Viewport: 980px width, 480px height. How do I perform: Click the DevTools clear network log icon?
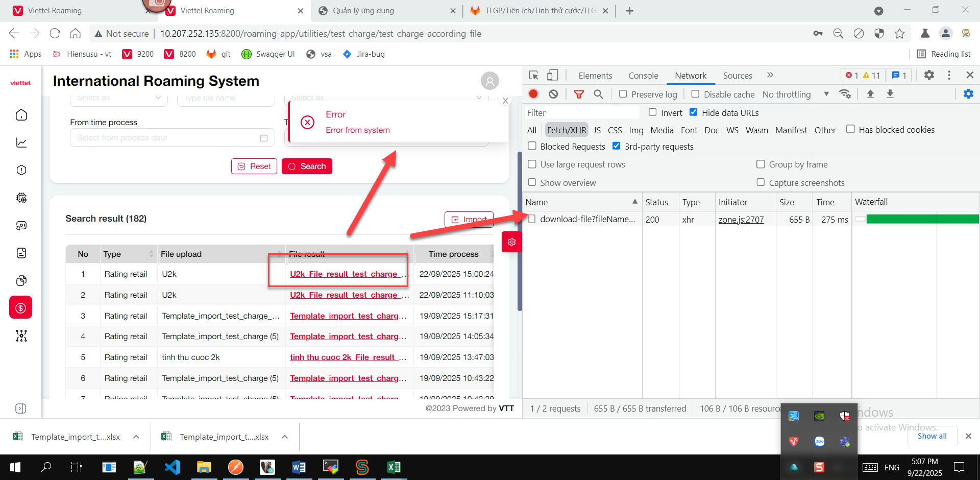(553, 94)
